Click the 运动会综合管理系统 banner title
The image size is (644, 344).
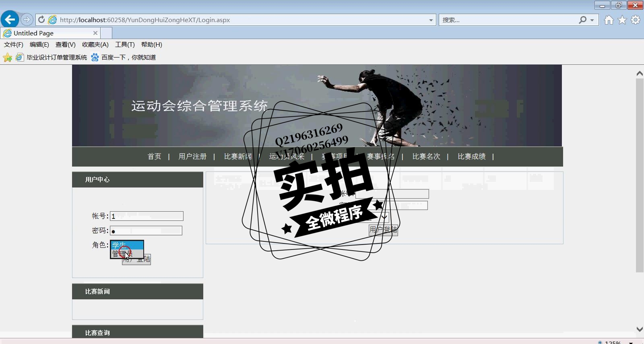pos(199,106)
